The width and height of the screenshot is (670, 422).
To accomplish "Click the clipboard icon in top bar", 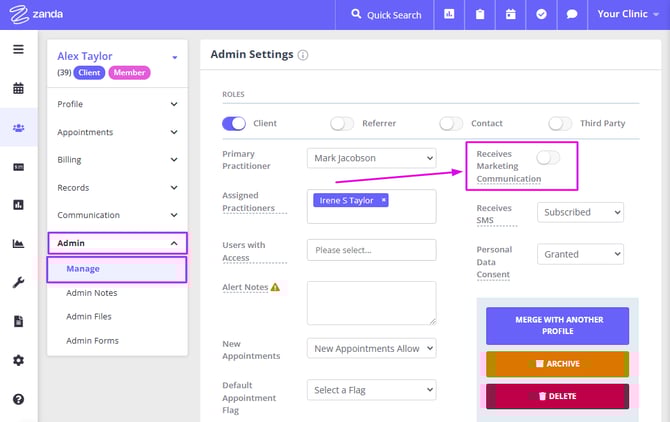I will [x=480, y=15].
